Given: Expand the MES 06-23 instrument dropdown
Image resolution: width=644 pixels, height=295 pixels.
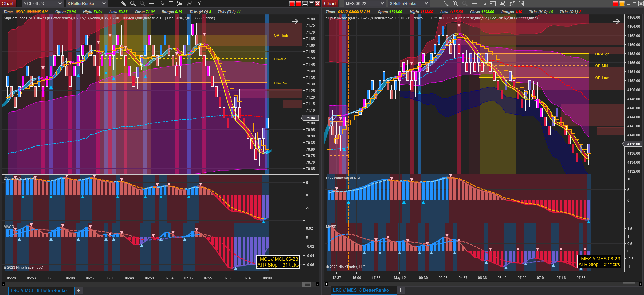Looking at the screenshot, I should pyautogui.click(x=365, y=4).
